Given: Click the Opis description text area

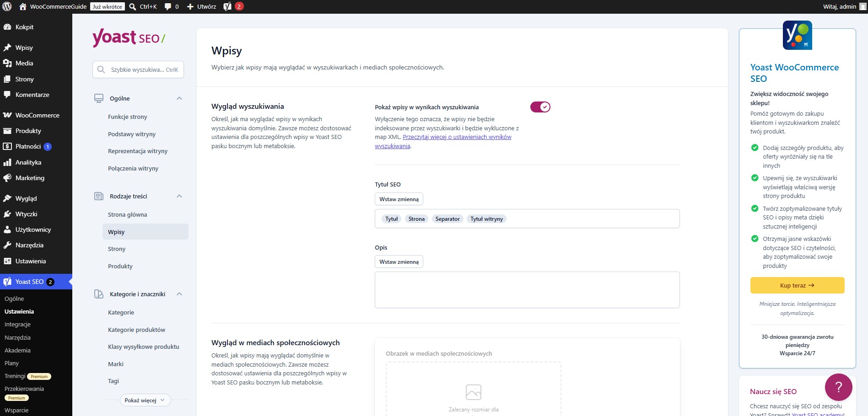Looking at the screenshot, I should tap(527, 290).
